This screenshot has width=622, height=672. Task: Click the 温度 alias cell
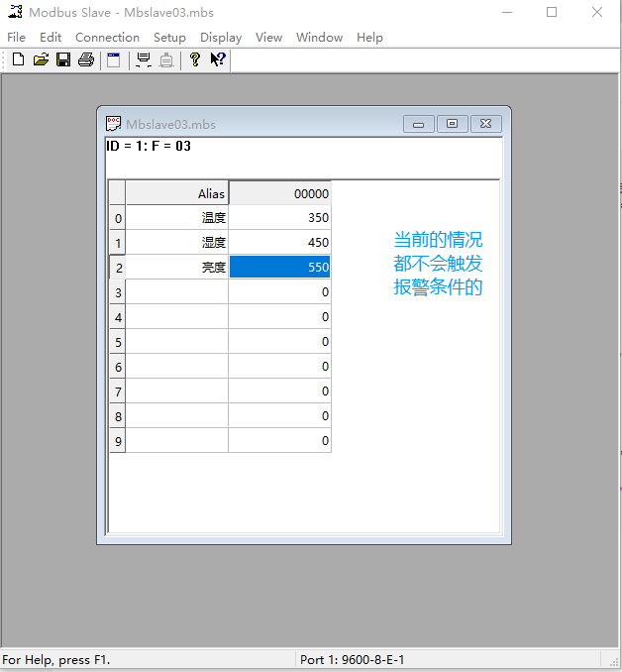pos(177,218)
